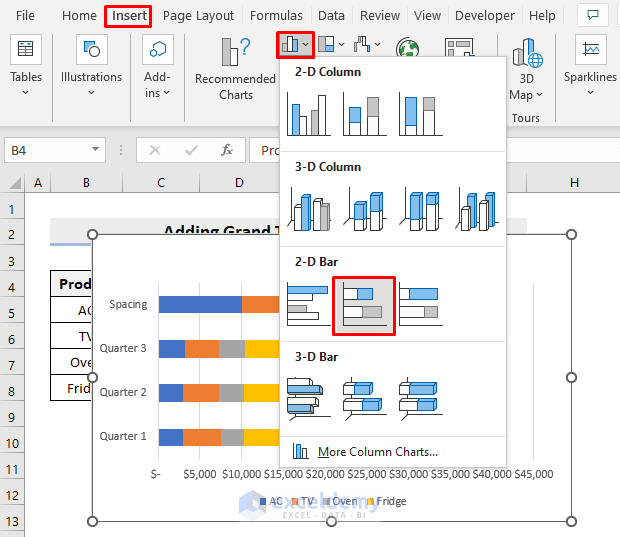Click the chart's top-right resize handle
The image size is (620, 537).
point(571,234)
